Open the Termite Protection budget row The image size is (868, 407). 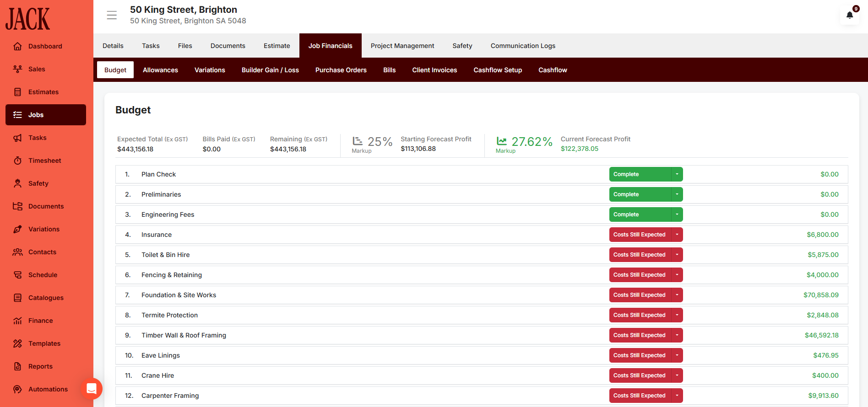(x=482, y=315)
